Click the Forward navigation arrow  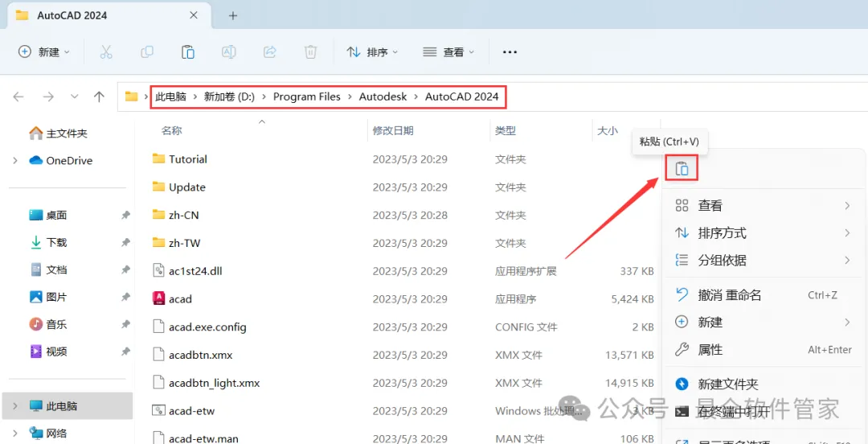[x=49, y=97]
